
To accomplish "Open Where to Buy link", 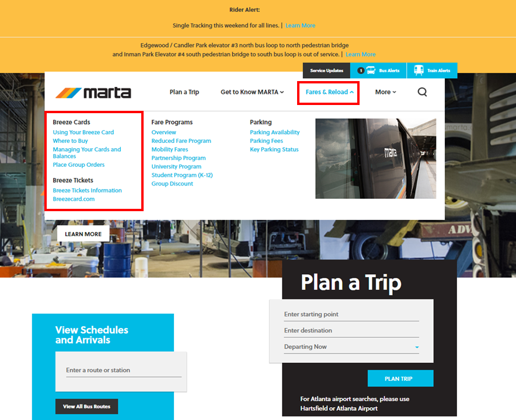I will [70, 141].
